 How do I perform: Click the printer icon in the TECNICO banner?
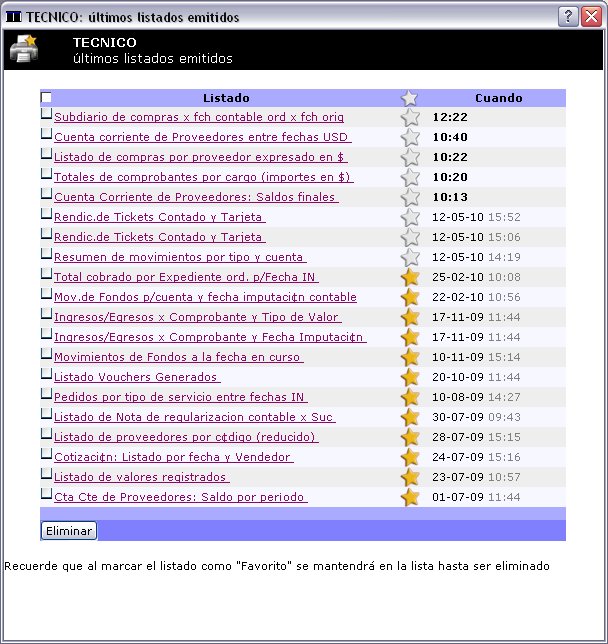click(x=23, y=49)
